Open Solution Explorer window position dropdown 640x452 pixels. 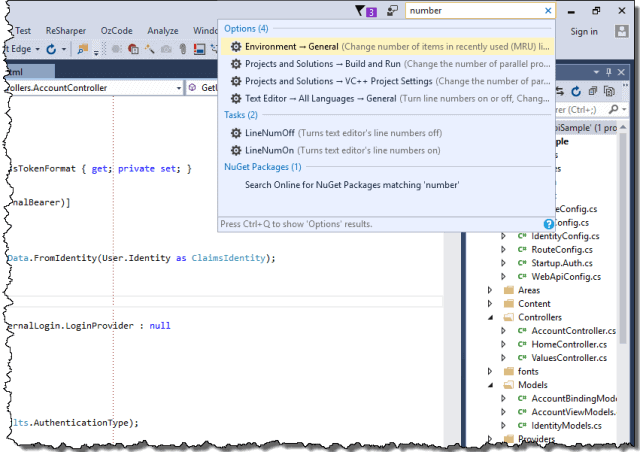pyautogui.click(x=596, y=72)
